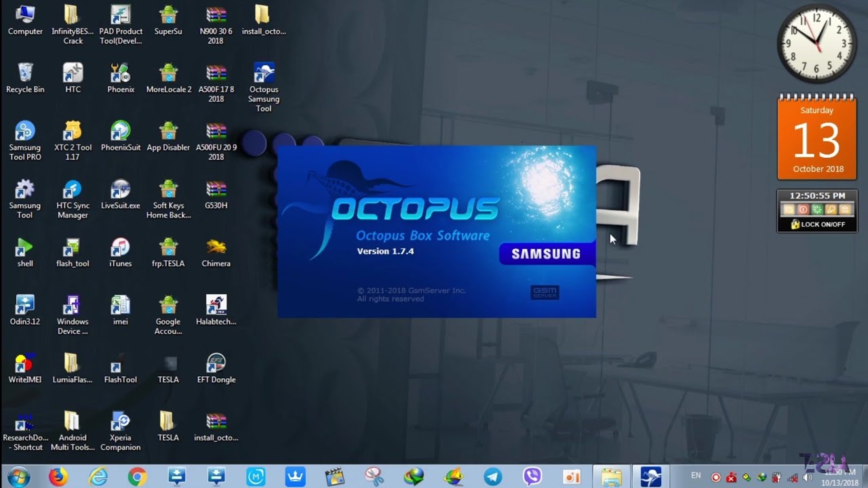Launch the Phoenix shortcut
Screen dimensions: 868x488
click(x=121, y=78)
